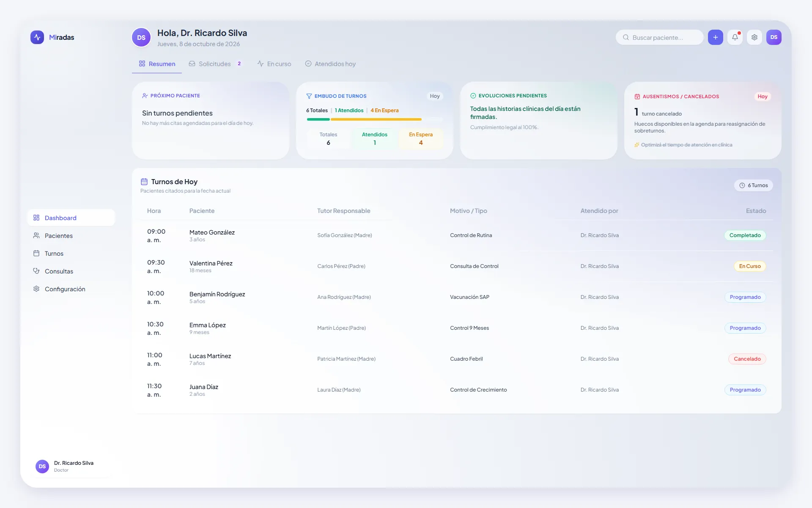Open settings gear icon in header
The image size is (812, 508).
coord(754,37)
